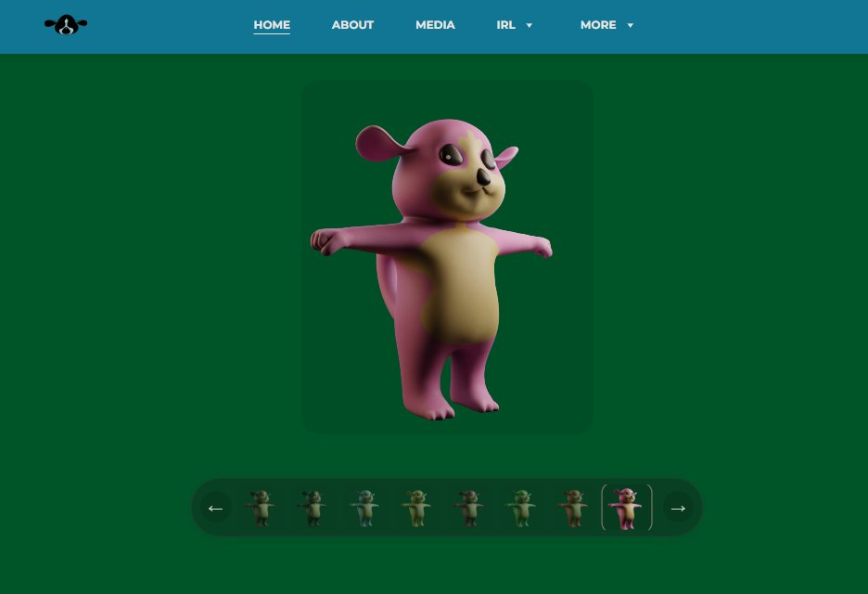Go to the HOME nav item
The image size is (868, 594).
pos(272,25)
